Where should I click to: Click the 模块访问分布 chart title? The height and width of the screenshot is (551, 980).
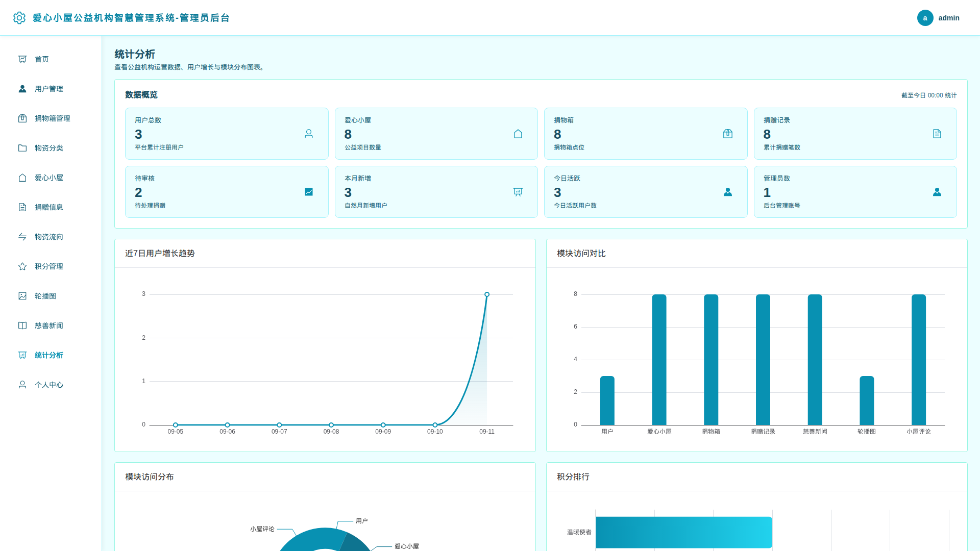coord(150,477)
